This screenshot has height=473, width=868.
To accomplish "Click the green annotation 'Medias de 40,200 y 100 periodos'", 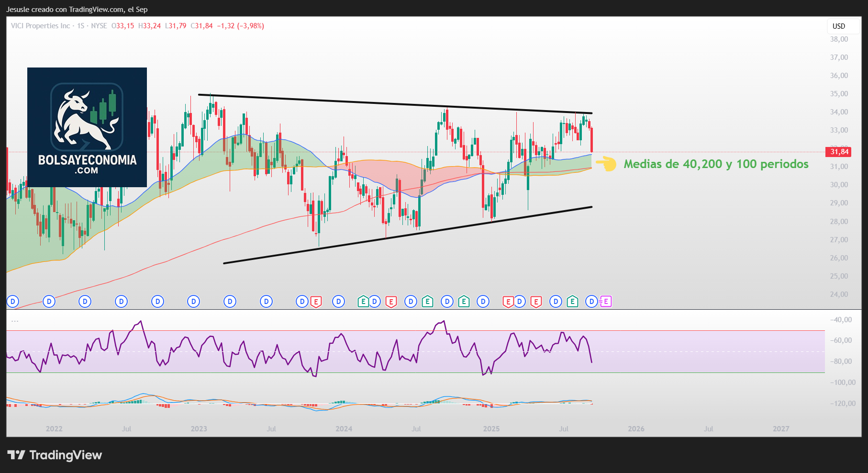I will tap(716, 164).
